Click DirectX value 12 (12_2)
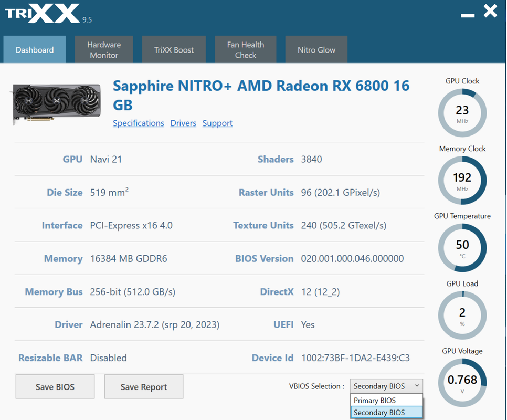Screen dimensions: 507x420 pos(321,292)
